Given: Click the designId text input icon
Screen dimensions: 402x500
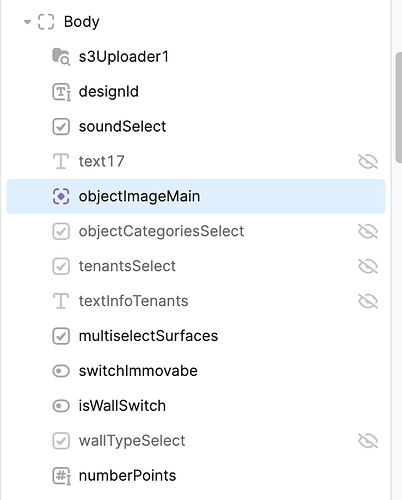Looking at the screenshot, I should (x=61, y=92).
